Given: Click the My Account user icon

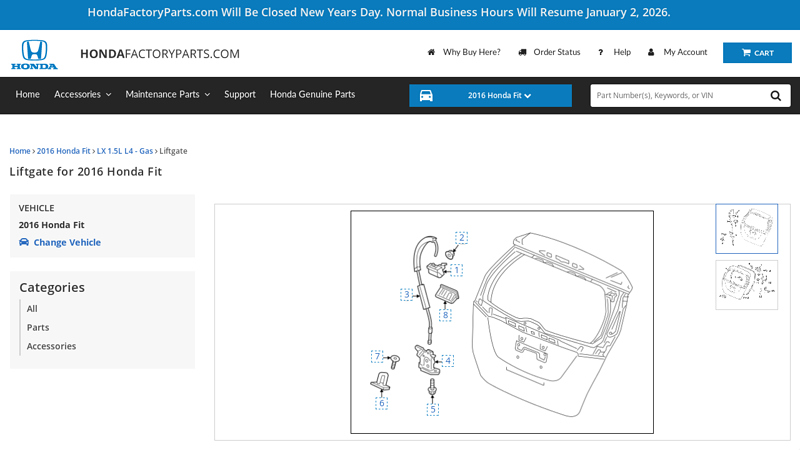Looking at the screenshot, I should coord(651,52).
